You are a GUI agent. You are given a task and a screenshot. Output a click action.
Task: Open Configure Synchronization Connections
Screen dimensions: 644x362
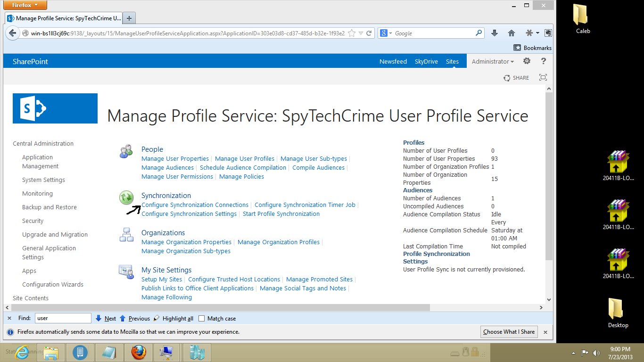coord(195,205)
